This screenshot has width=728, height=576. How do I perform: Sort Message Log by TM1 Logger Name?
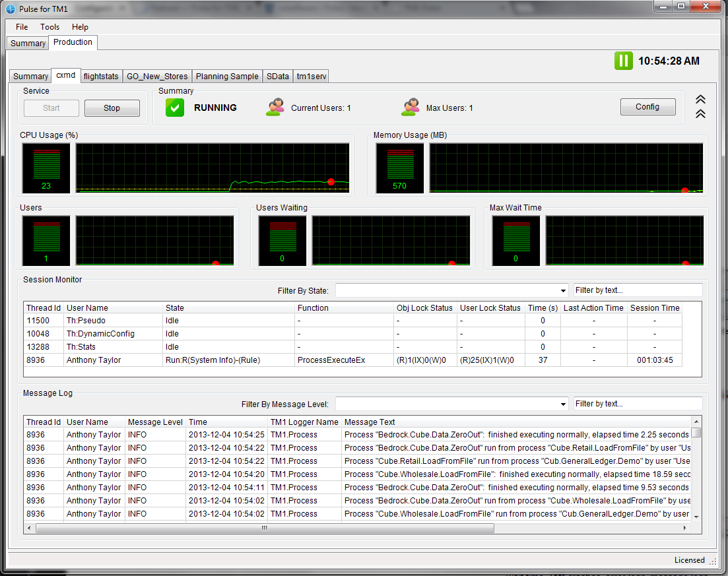tap(304, 422)
